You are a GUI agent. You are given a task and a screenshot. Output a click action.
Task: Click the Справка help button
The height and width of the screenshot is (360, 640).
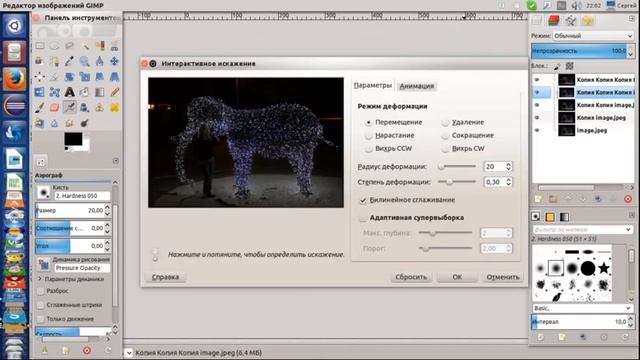pos(165,277)
